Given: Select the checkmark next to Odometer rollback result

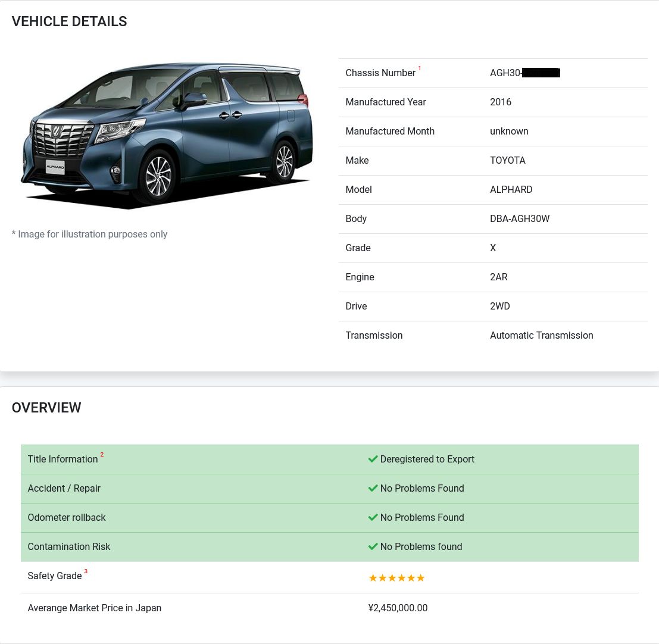Looking at the screenshot, I should pyautogui.click(x=373, y=517).
